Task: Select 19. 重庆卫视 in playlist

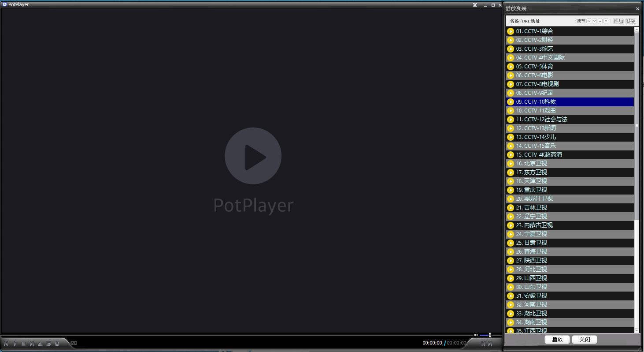Action: click(x=570, y=190)
